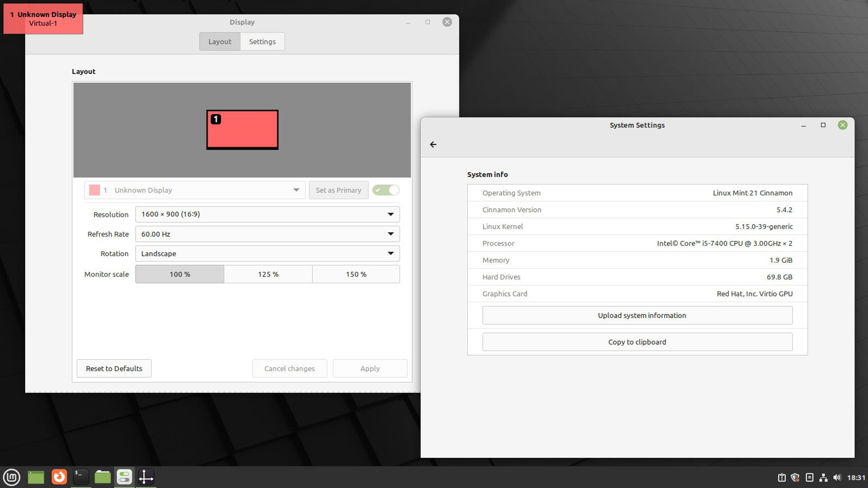Viewport: 868px width, 488px height.
Task: Select 150 % monitor scale
Action: point(356,274)
